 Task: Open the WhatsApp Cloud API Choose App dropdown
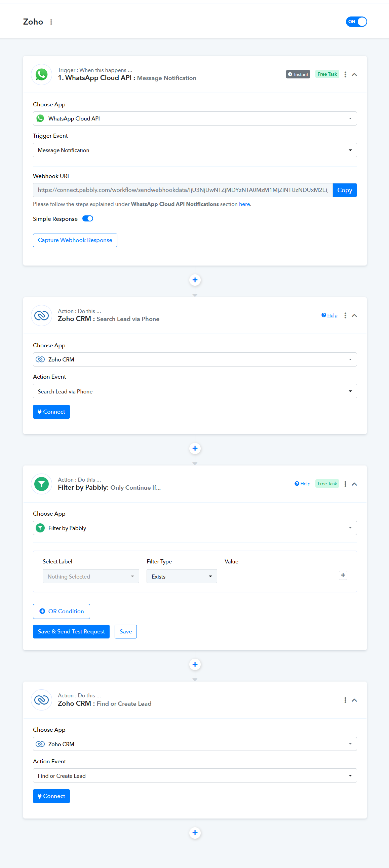pyautogui.click(x=195, y=118)
